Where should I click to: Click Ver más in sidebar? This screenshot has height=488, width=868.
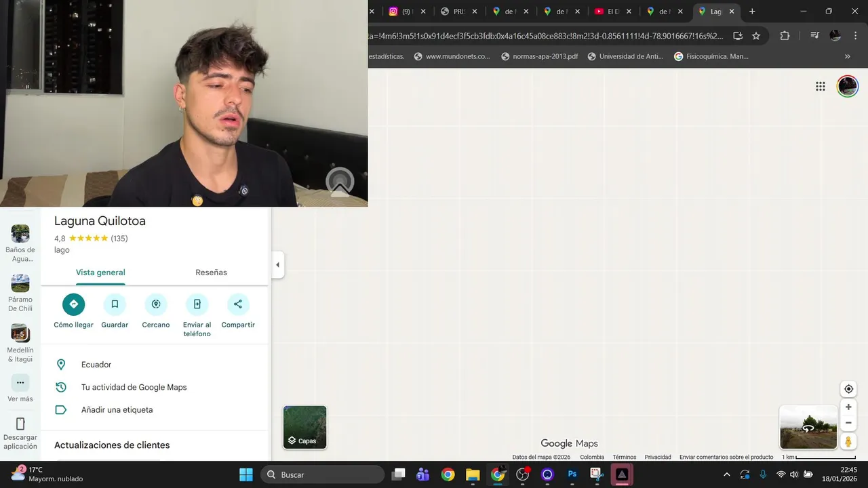(x=20, y=388)
